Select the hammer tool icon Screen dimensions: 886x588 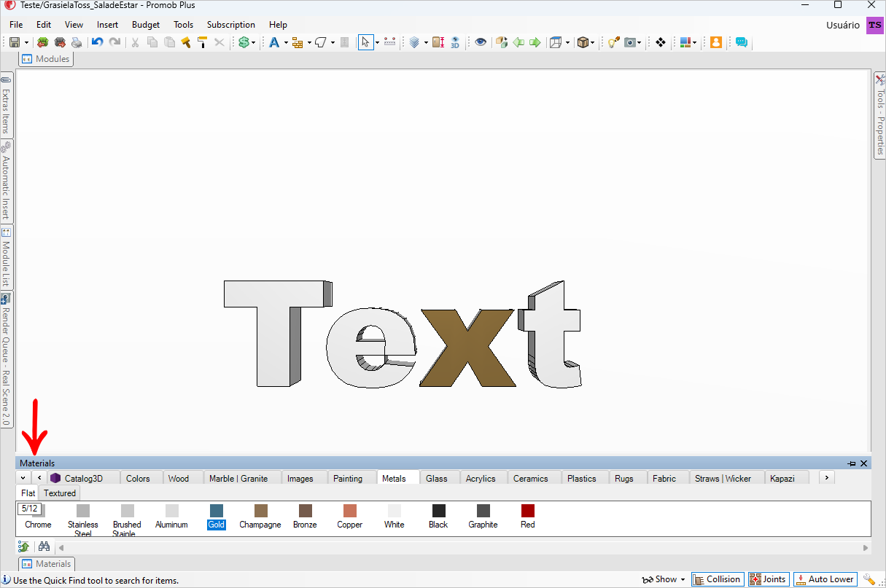coord(185,42)
